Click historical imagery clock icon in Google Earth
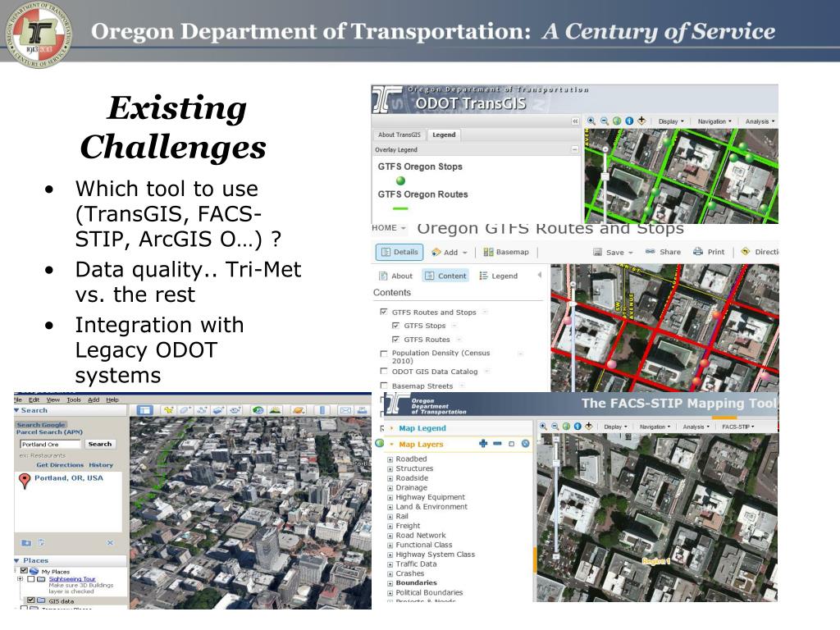 coord(258,410)
